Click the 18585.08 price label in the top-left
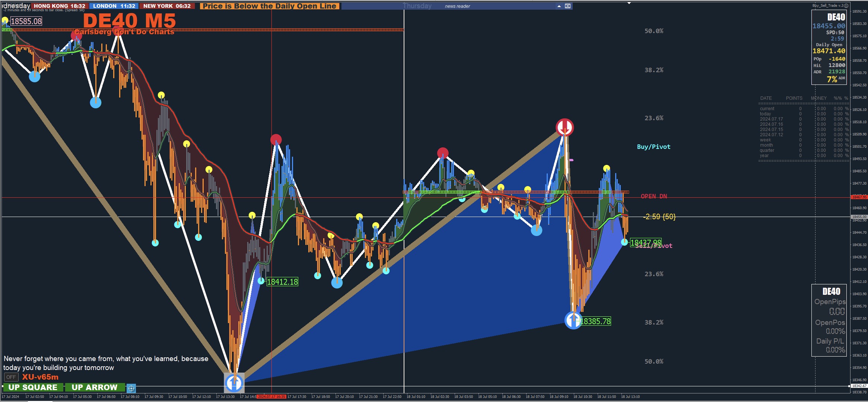Viewport: 868px width, 402px height. [26, 21]
